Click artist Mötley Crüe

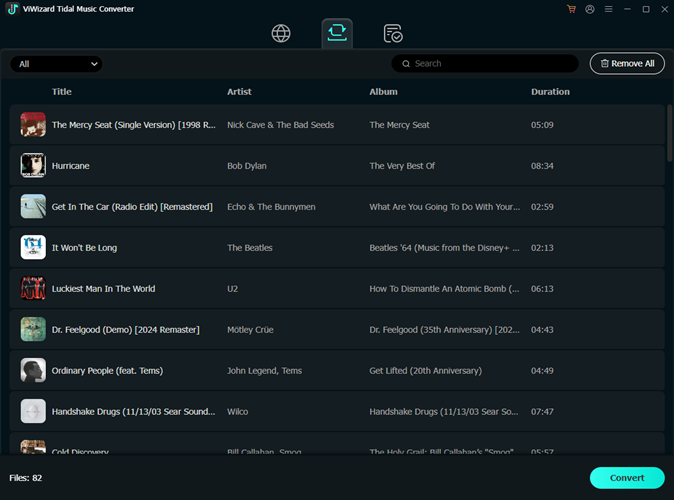pos(250,330)
